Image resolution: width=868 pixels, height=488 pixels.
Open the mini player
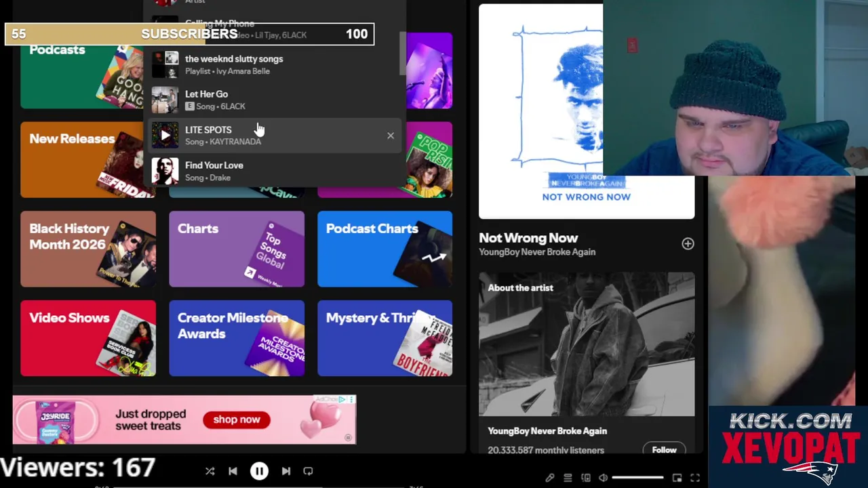(677, 478)
